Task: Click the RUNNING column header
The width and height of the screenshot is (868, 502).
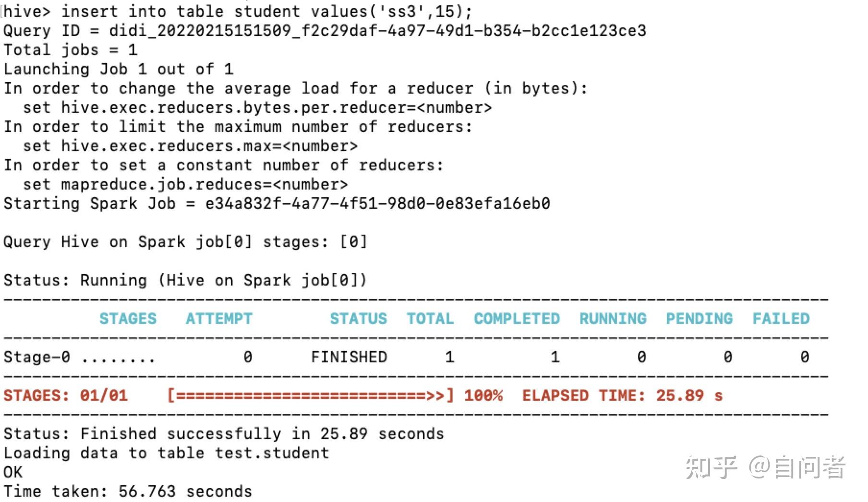Action: [613, 319]
